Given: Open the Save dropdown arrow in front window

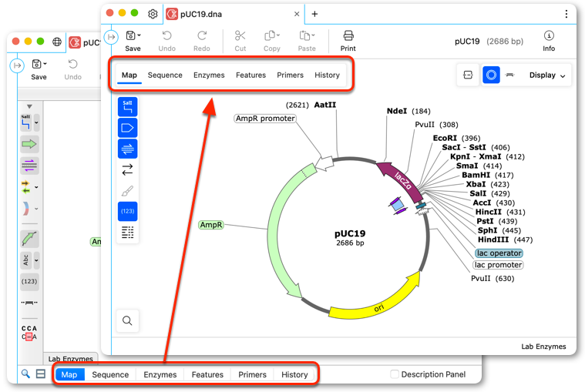Looking at the screenshot, I should (140, 35).
